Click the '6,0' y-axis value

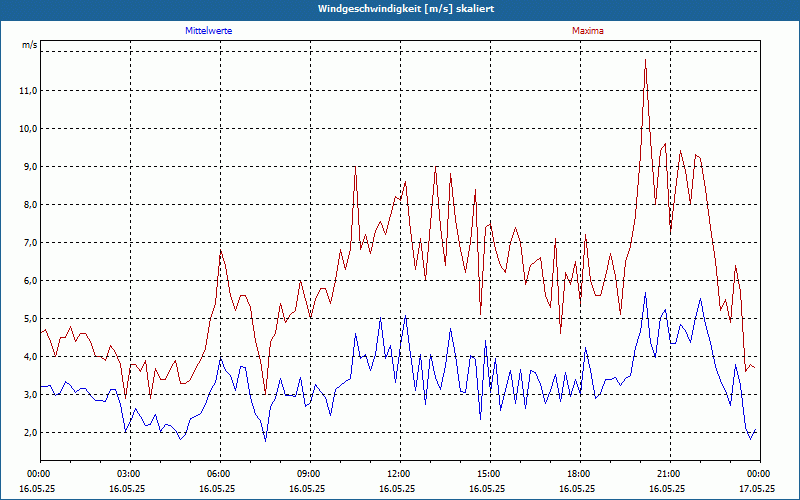[31, 281]
